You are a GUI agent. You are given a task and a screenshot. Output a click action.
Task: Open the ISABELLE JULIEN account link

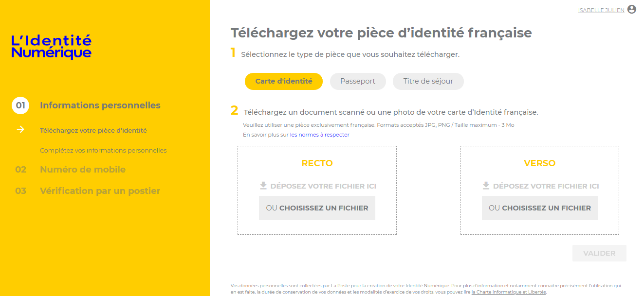(x=601, y=10)
